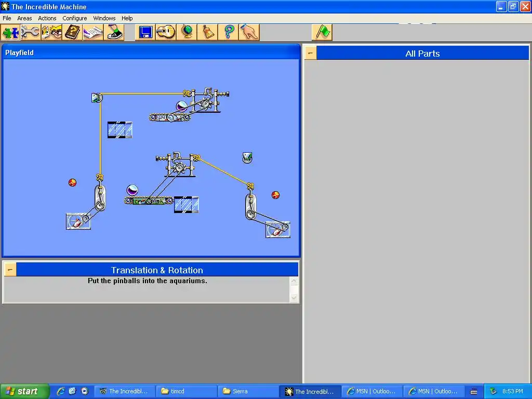The height and width of the screenshot is (399, 532).
Task: Open the Help menu
Action: click(x=127, y=18)
